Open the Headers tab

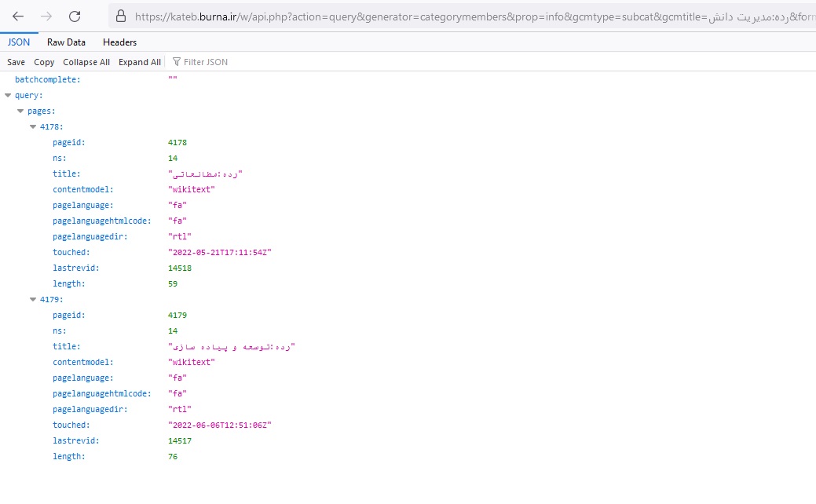click(119, 42)
